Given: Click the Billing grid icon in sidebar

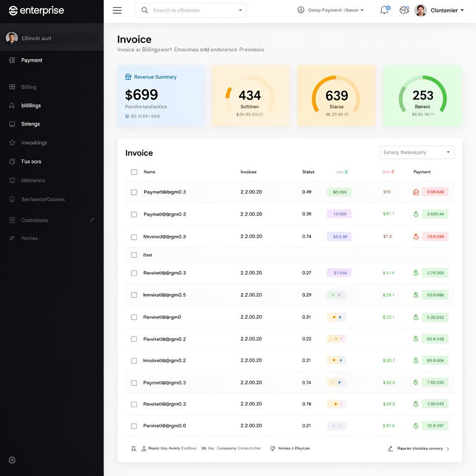Looking at the screenshot, I should tap(12, 87).
